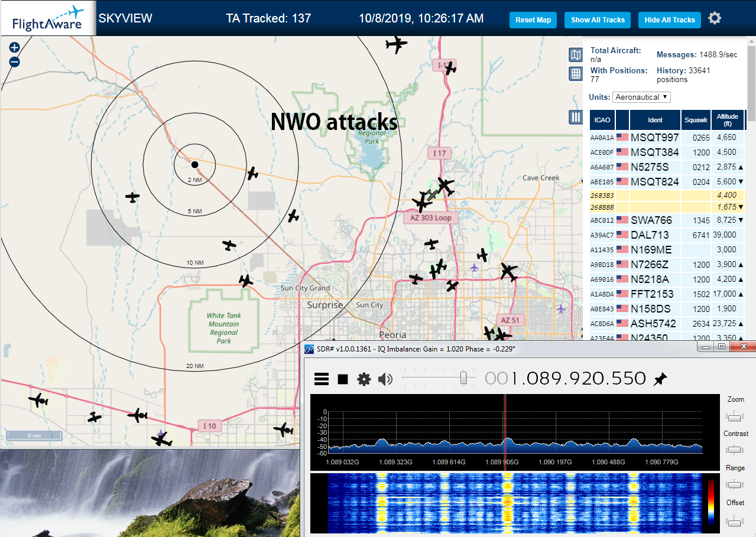Click the red tuning line in spectrum
Viewport: 756px width, 537px height.
tap(505, 431)
